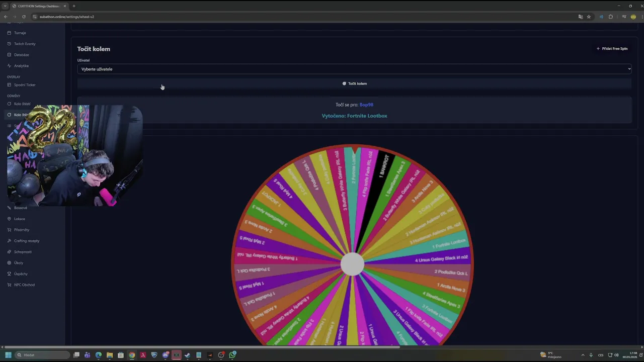Close the CUKYTHON browser tab
The height and width of the screenshot is (362, 644).
[64, 6]
